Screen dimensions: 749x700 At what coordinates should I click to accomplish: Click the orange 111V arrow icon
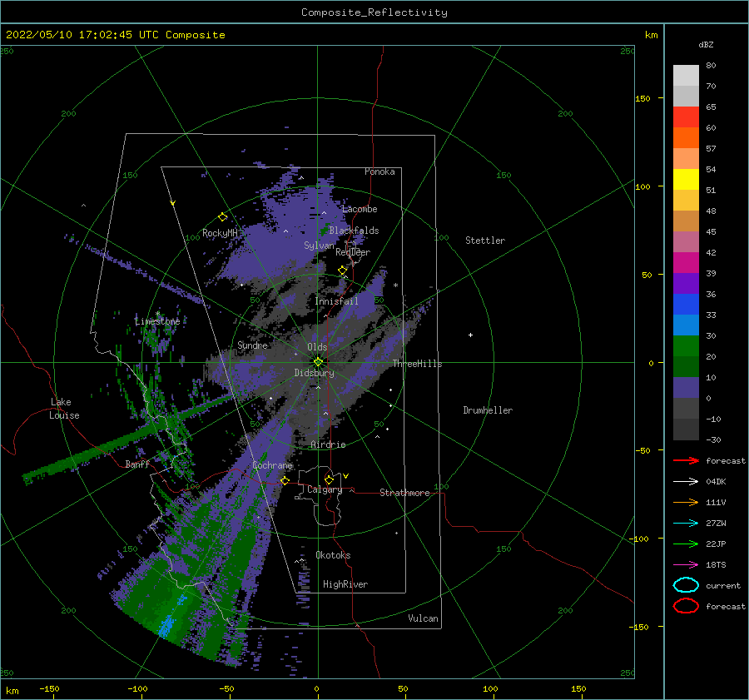pyautogui.click(x=686, y=502)
